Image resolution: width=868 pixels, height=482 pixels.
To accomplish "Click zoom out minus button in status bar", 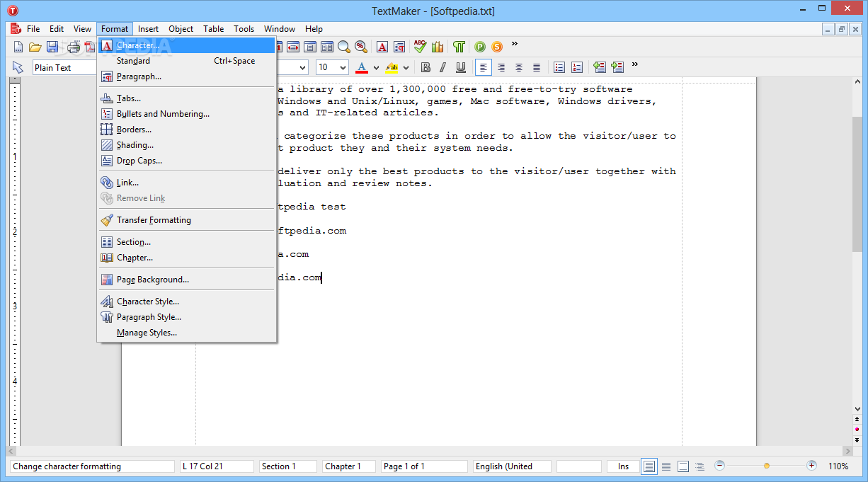I will coord(720,466).
